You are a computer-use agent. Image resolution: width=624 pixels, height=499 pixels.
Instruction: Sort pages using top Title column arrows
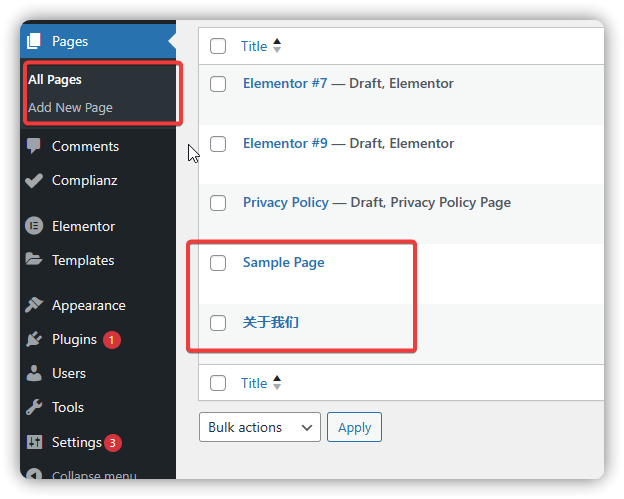277,46
